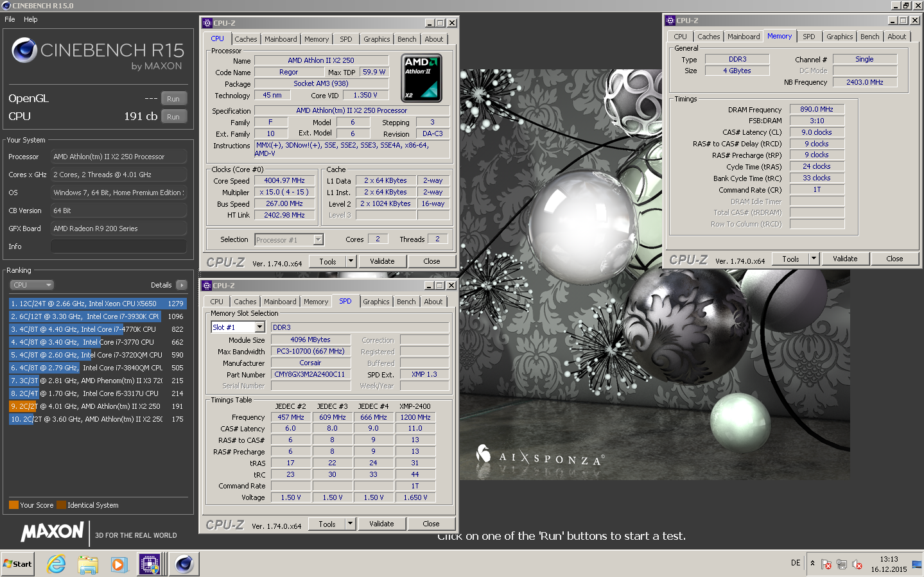Screen dimensions: 924x577
Task: Click the muted volume tray icon
Action: [857, 564]
